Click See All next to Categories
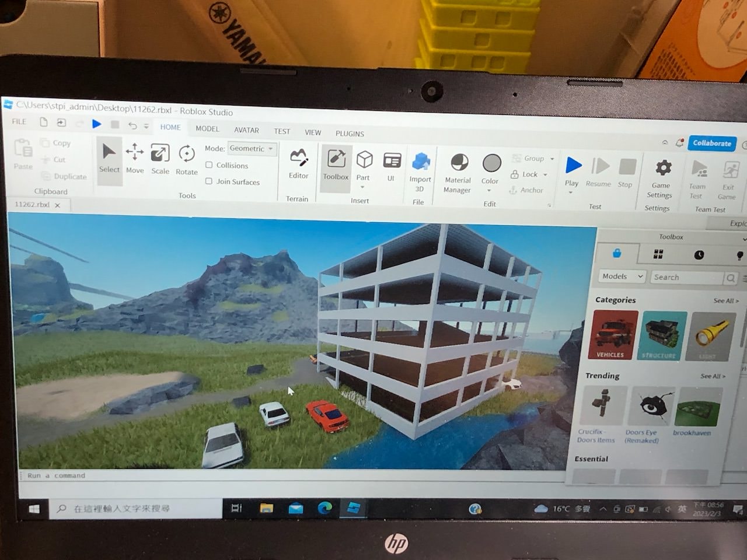Viewport: 747px width, 560px height. point(726,301)
